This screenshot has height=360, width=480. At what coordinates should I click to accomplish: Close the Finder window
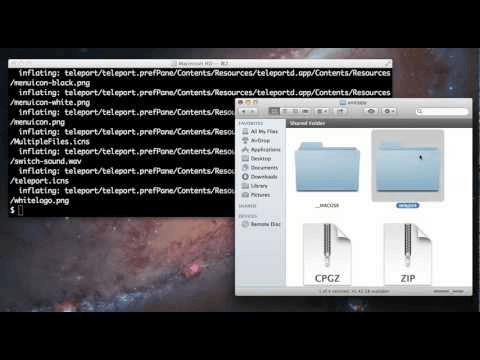(x=241, y=102)
